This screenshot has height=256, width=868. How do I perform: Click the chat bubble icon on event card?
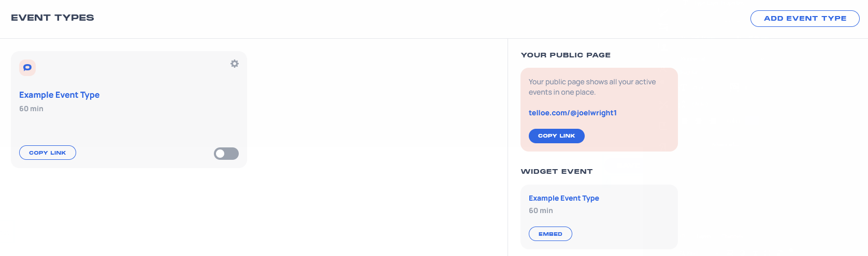click(27, 68)
